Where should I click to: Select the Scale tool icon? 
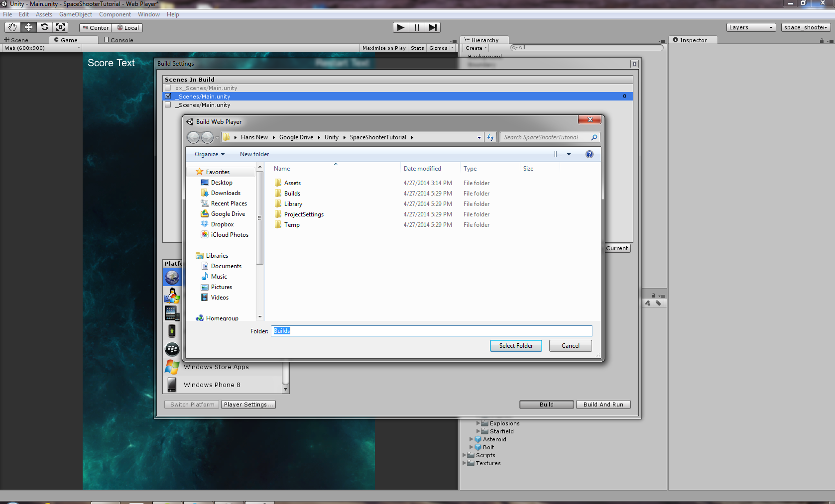61,27
